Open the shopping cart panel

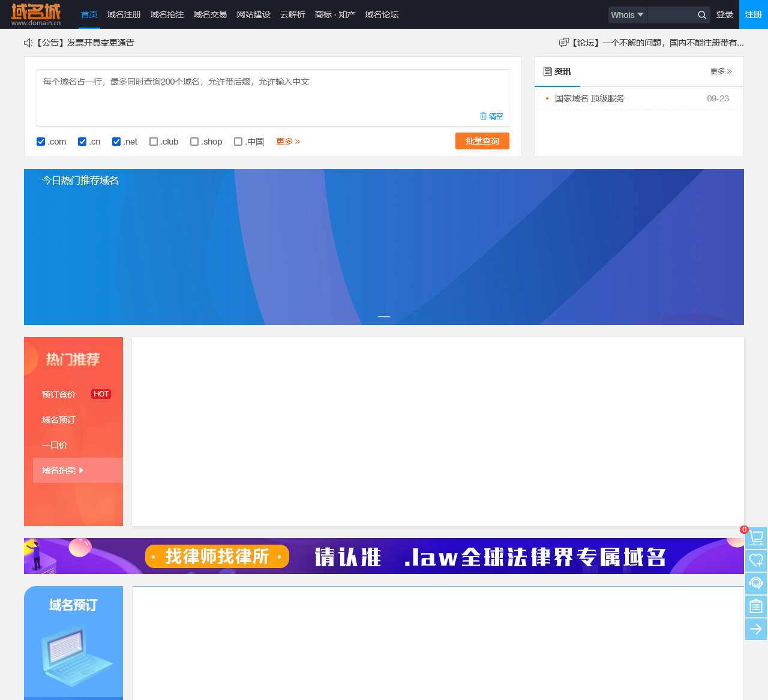[755, 538]
